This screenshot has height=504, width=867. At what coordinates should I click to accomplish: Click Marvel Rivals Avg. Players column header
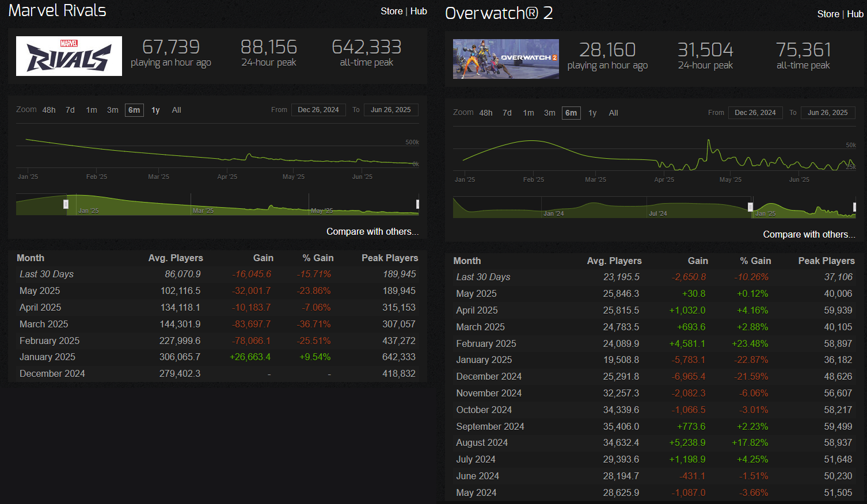(176, 258)
